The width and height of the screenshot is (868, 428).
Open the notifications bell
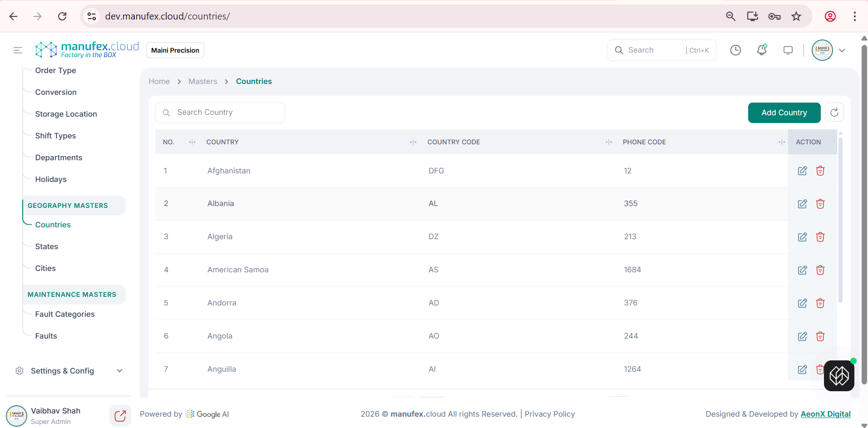point(762,50)
